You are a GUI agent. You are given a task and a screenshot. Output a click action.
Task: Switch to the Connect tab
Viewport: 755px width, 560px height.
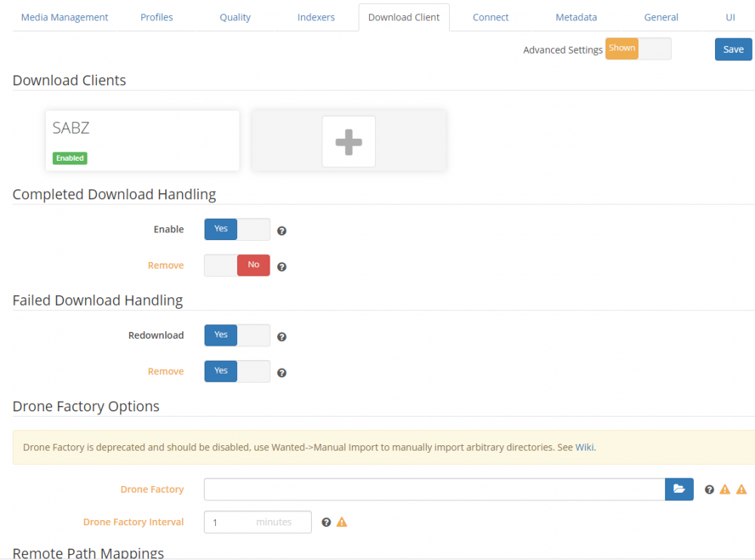pos(490,17)
